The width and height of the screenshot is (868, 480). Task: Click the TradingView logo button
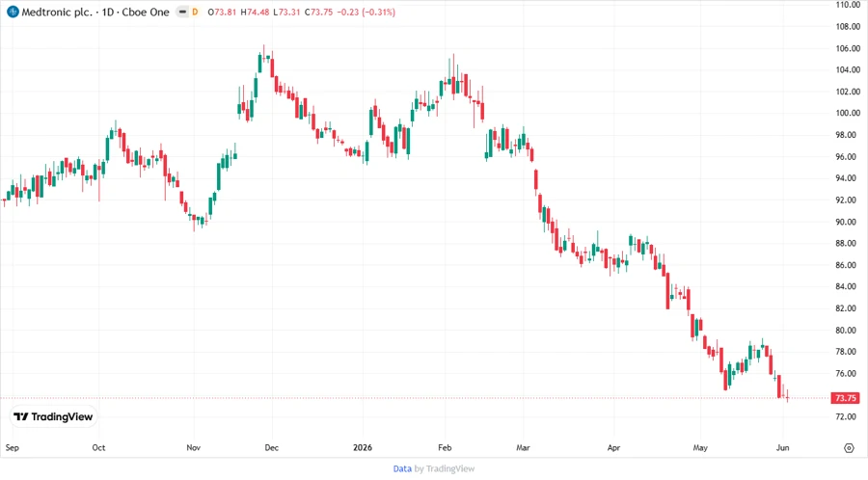(54, 417)
